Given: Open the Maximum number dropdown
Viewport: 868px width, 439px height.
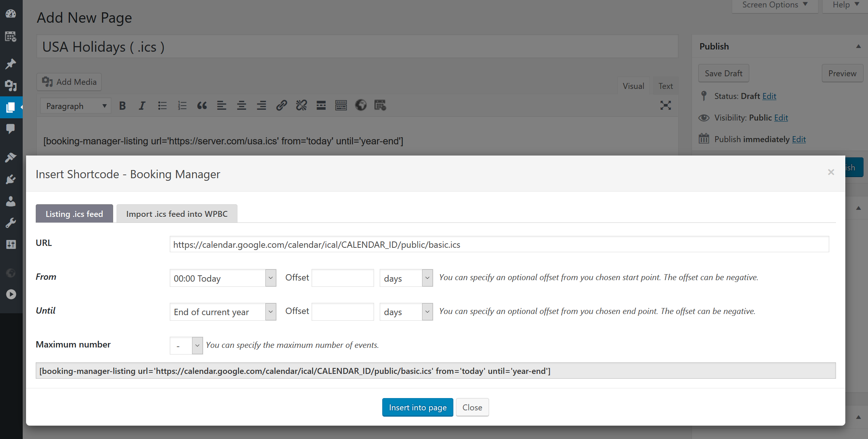Looking at the screenshot, I should coord(186,346).
